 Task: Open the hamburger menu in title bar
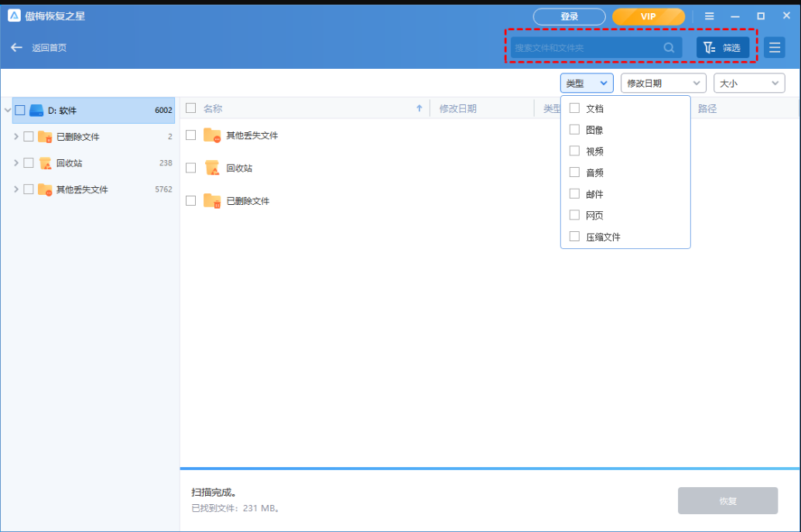pyautogui.click(x=709, y=16)
